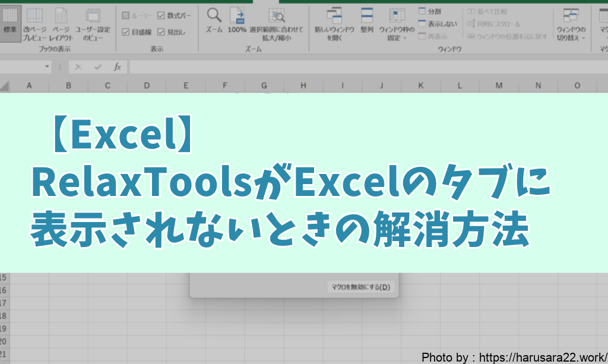The height and width of the screenshot is (364, 608).
Task: Open ユーザー設定のビュー custom views
Action: coord(93,24)
